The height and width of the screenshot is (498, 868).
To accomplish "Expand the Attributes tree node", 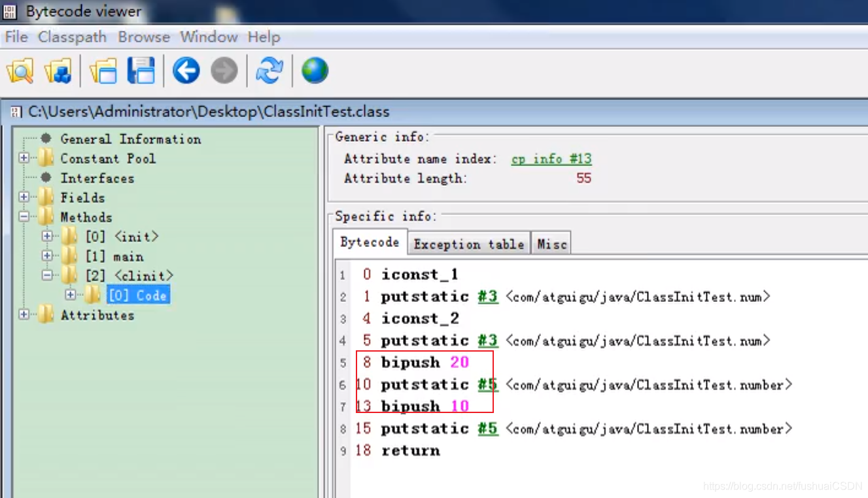I will (24, 315).
